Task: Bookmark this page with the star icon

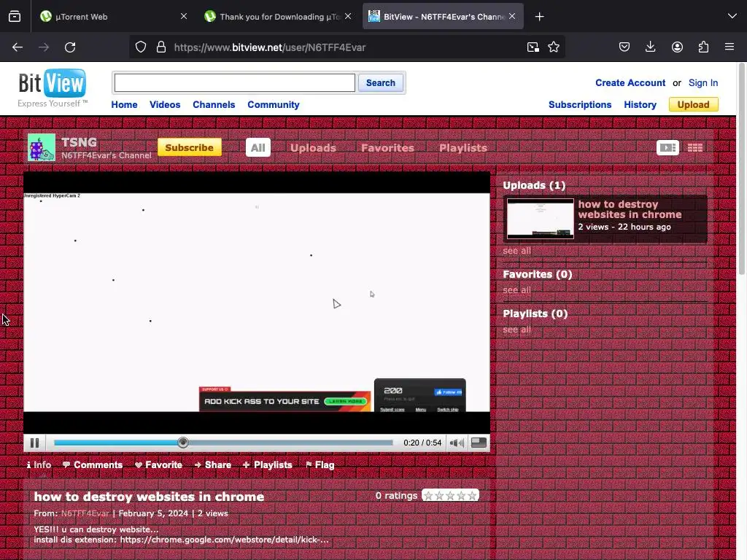Action: point(554,47)
